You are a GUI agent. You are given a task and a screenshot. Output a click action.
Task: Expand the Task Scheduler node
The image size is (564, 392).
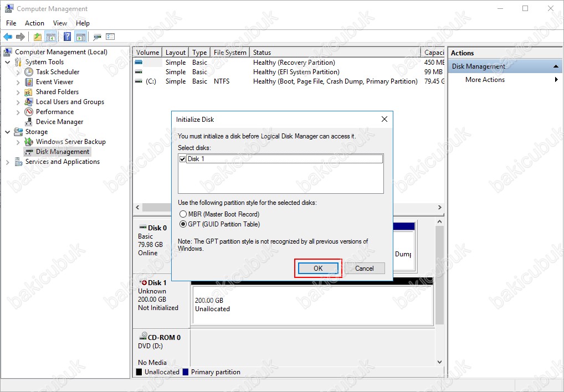(x=18, y=72)
